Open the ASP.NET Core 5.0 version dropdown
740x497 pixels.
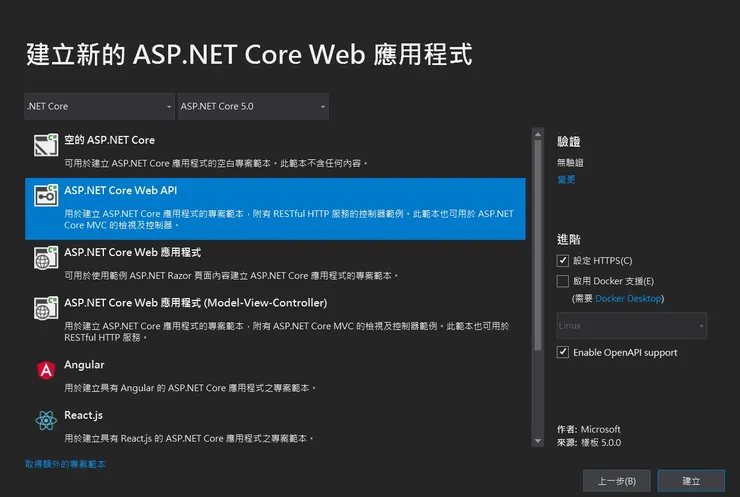252,106
